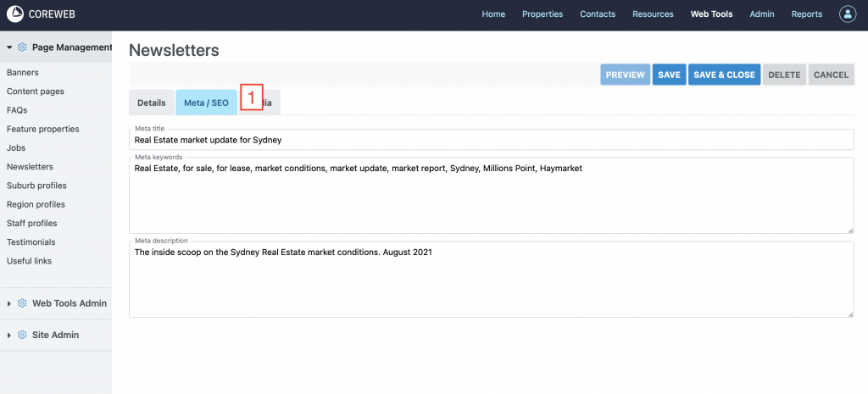Click the Web Tools Admin gear icon
Viewport: 868px width, 394px height.
[x=22, y=303]
